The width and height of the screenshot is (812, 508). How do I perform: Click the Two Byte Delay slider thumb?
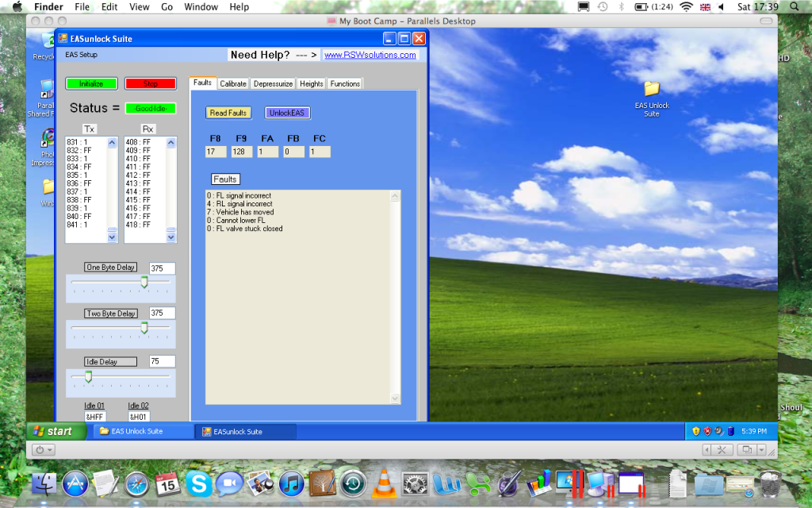(x=144, y=328)
